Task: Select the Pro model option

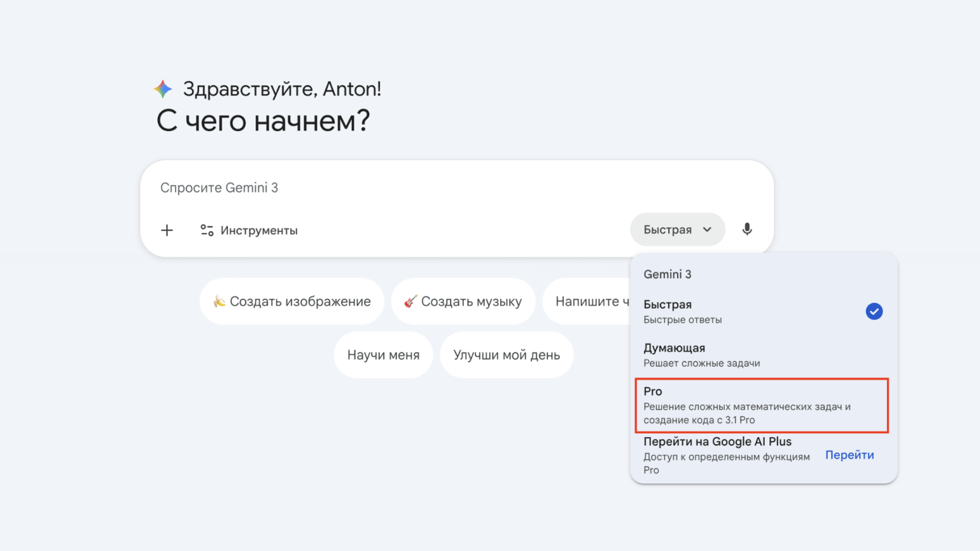Action: tap(761, 405)
